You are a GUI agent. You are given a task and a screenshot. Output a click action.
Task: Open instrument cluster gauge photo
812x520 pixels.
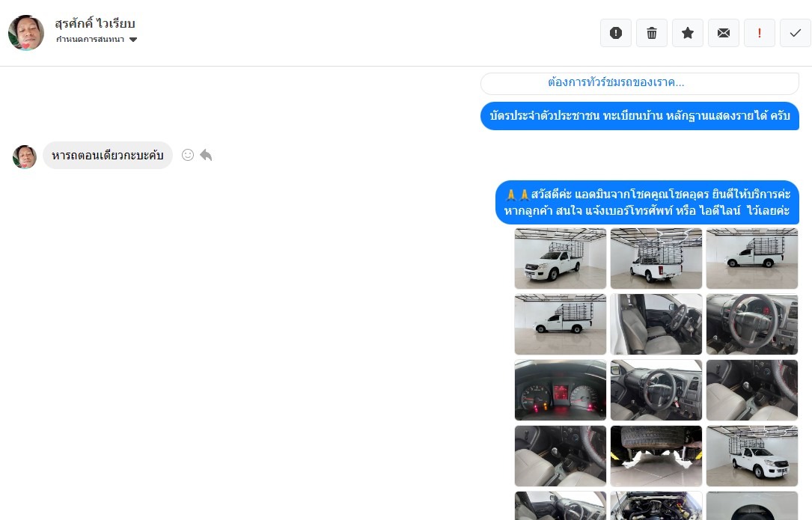[561, 390]
